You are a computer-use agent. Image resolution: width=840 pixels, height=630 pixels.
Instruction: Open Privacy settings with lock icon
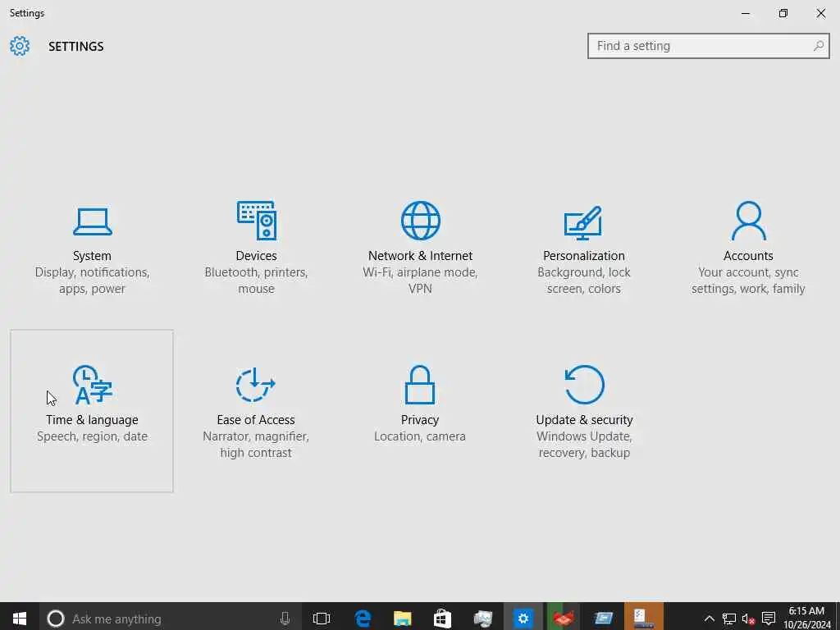tap(420, 411)
